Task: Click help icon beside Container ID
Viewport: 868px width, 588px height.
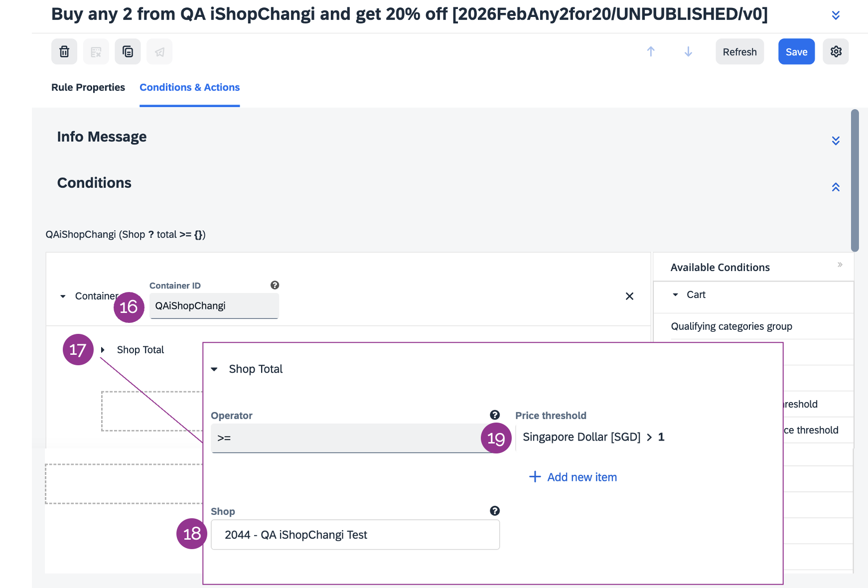Action: pyautogui.click(x=275, y=285)
